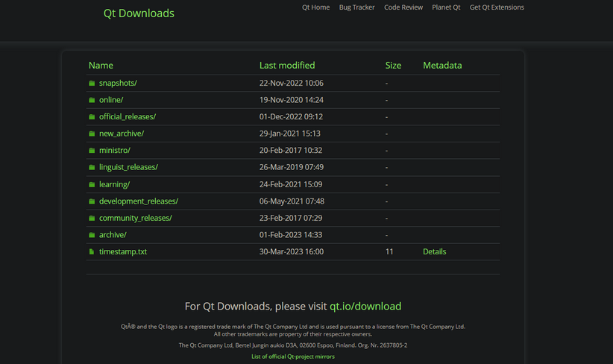
Task: Select date text 29-Jan-2021 15:13
Action: [x=289, y=134]
